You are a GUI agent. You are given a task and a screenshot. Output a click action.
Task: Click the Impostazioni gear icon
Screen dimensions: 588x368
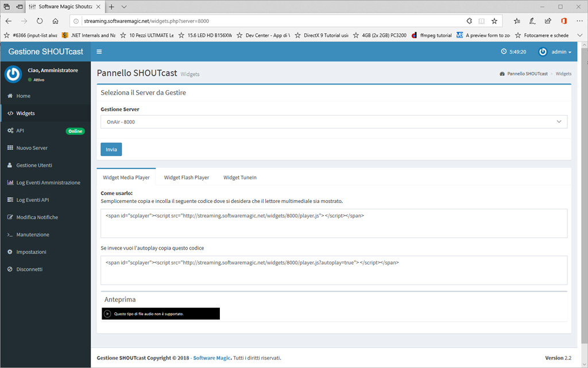(x=10, y=252)
